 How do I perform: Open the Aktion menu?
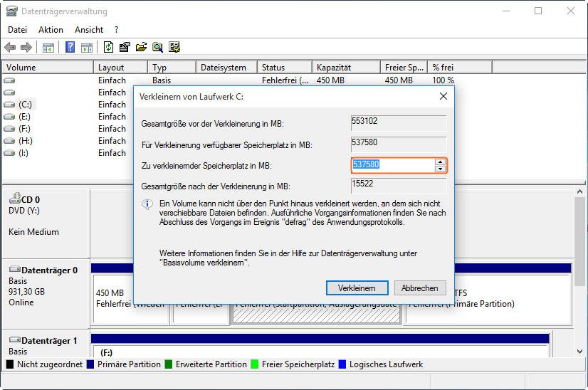click(51, 30)
